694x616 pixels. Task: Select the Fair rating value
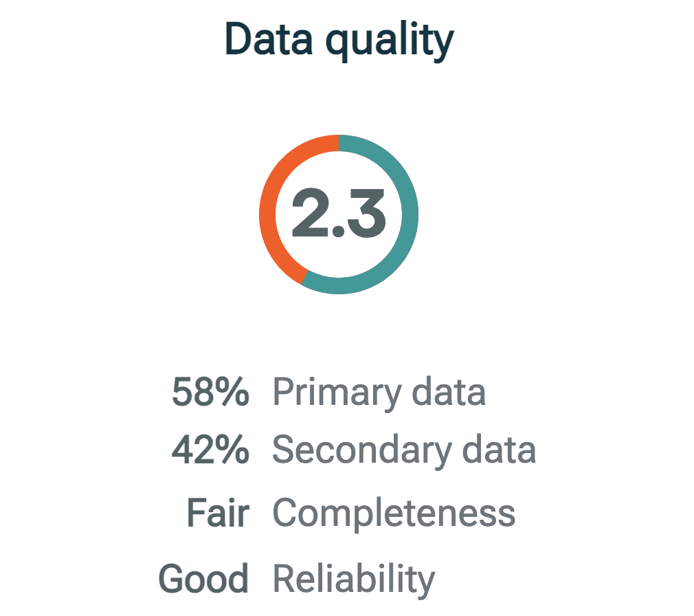[x=219, y=513]
